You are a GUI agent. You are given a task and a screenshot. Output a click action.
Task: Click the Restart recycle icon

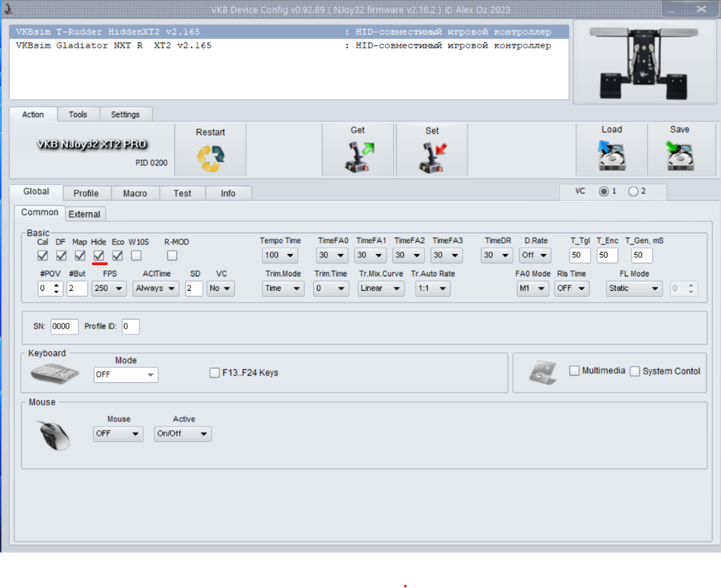coord(210,157)
